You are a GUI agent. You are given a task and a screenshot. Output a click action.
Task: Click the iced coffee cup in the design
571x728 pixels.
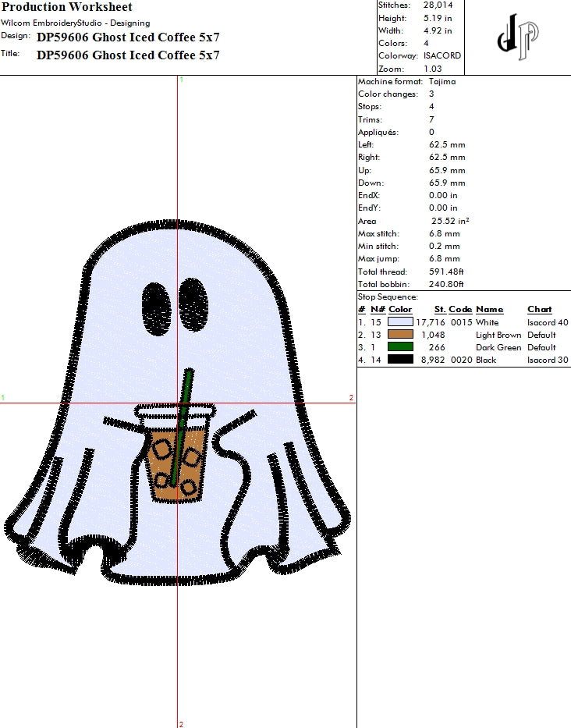tap(176, 453)
